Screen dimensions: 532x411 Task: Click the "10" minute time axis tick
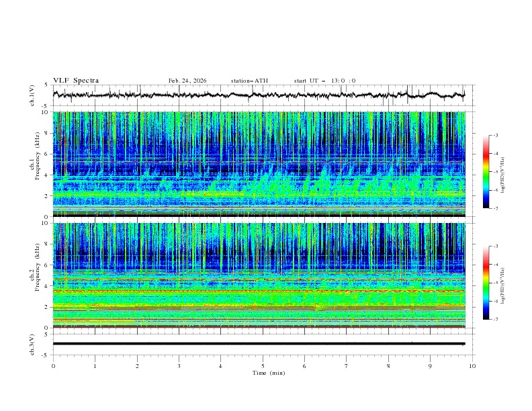click(x=472, y=366)
